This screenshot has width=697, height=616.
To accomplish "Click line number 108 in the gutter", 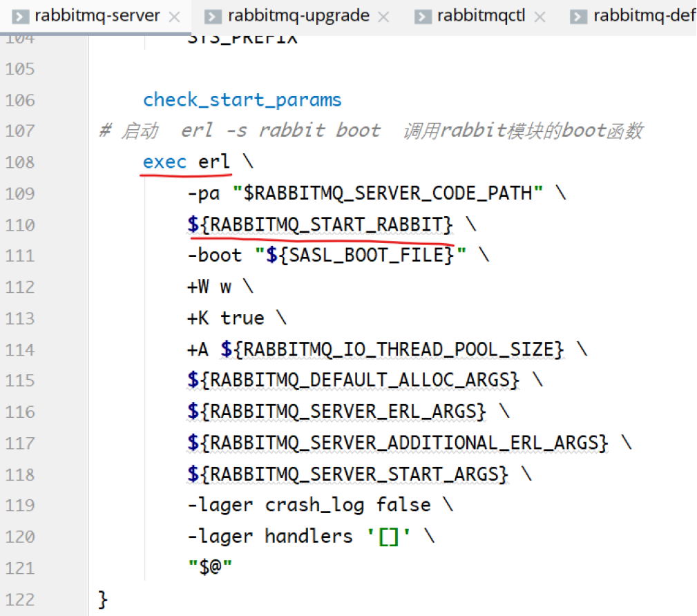I will [19, 162].
